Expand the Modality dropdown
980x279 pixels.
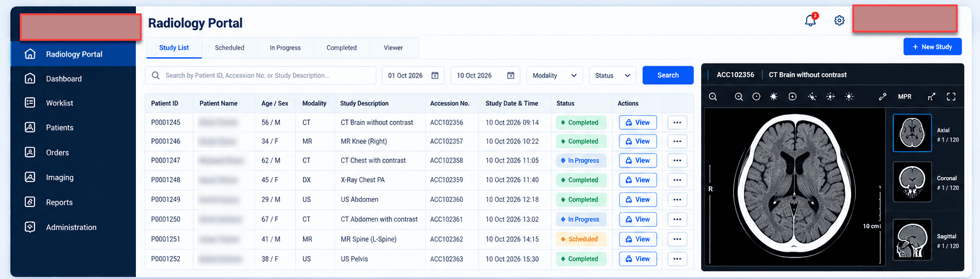[x=554, y=75]
